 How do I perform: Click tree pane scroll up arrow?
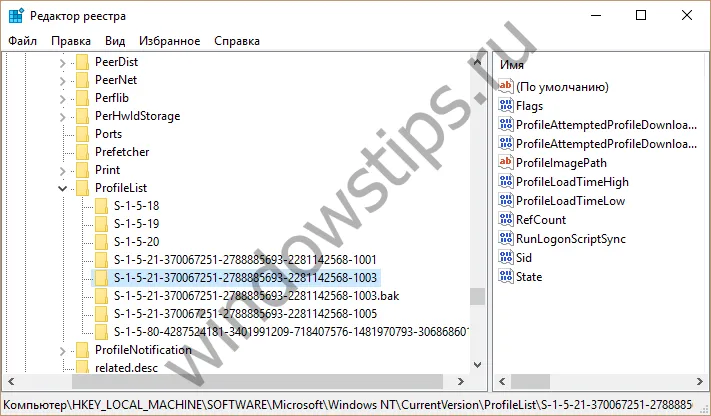477,62
